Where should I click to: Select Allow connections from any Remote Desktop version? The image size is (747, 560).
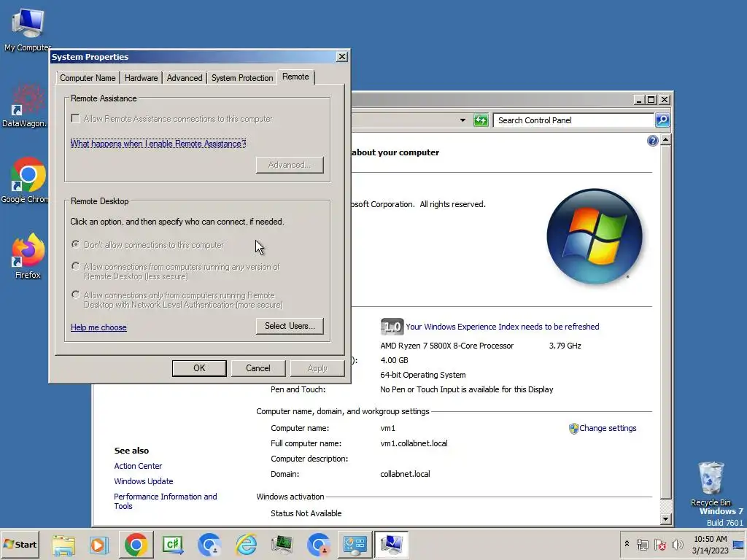coord(75,266)
